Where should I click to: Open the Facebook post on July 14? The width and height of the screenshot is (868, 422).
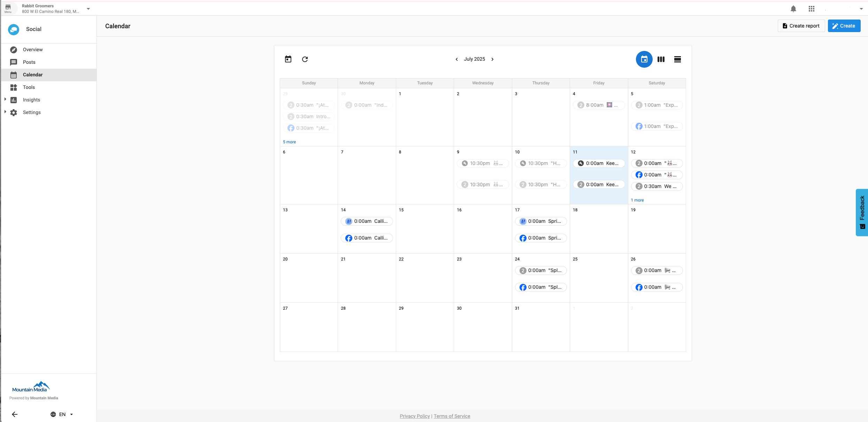367,238
